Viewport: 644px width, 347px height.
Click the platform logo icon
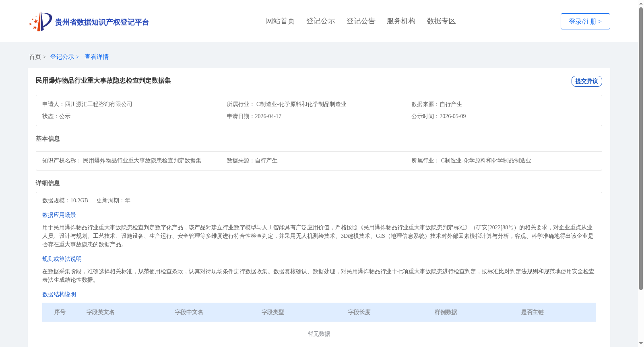click(x=41, y=21)
